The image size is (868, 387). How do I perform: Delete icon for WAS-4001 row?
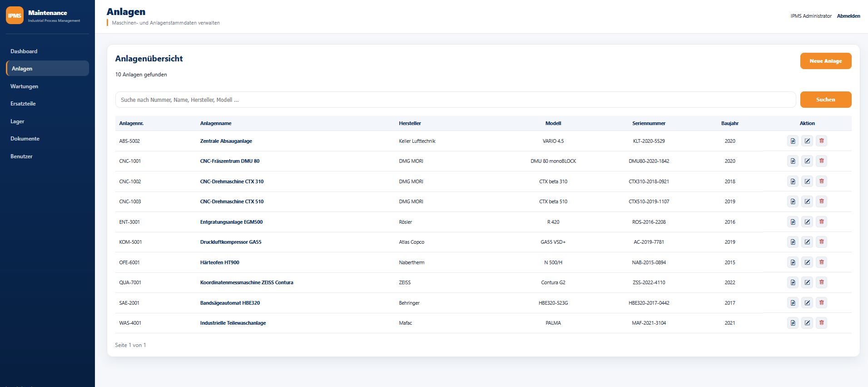point(821,323)
